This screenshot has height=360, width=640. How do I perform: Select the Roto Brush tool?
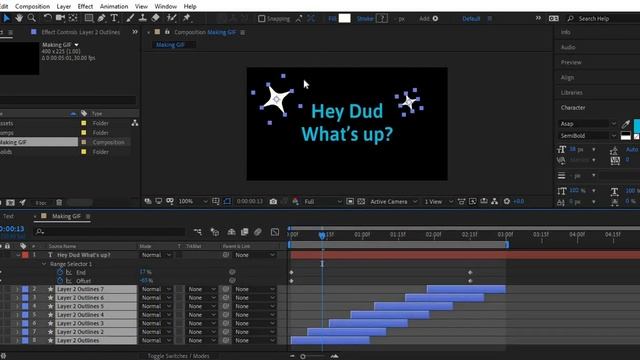(x=171, y=18)
